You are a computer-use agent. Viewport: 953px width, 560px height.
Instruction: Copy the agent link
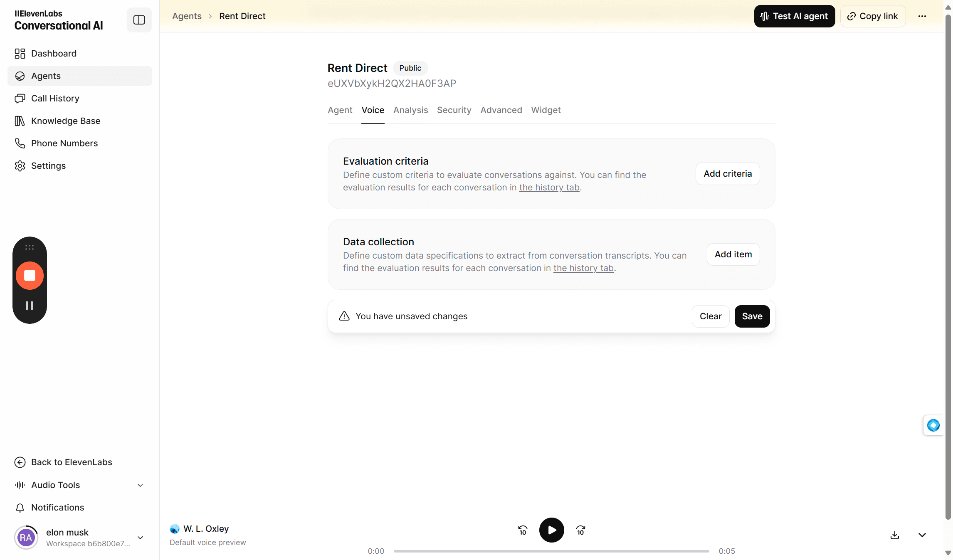[x=873, y=16]
